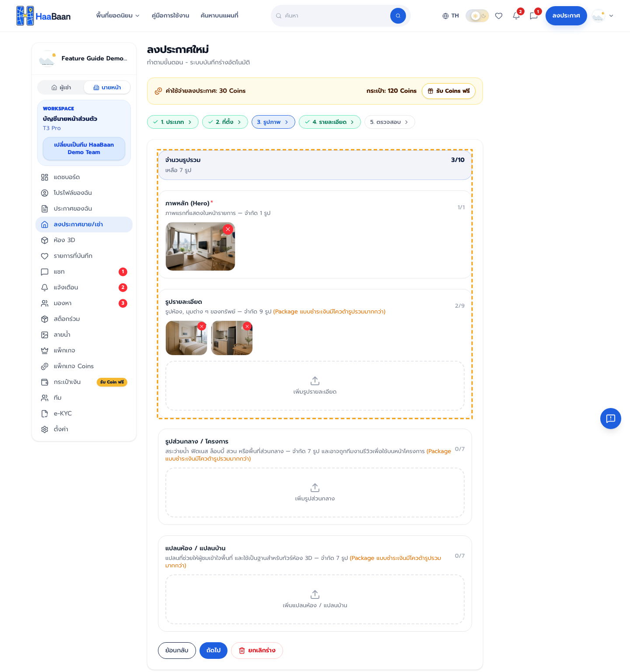The image size is (630, 672).
Task: Open กระเป๋าเงิน wallet in the sidebar
Action: coord(84,382)
